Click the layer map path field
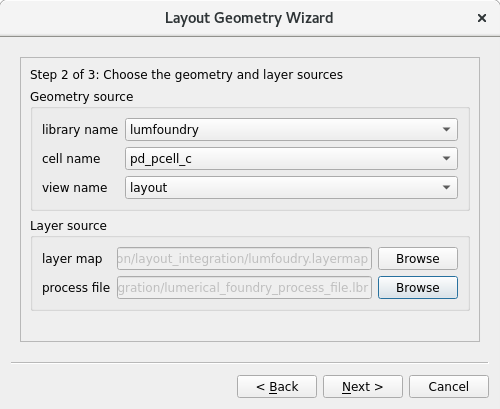The height and width of the screenshot is (409, 500). point(244,258)
